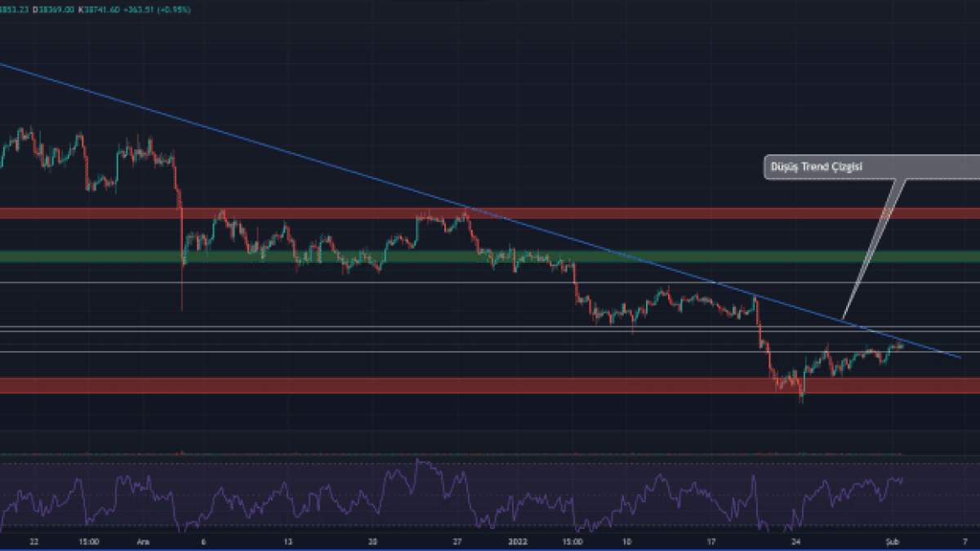Click the 2022 label on the time axis
The width and height of the screenshot is (980, 551).
(519, 541)
